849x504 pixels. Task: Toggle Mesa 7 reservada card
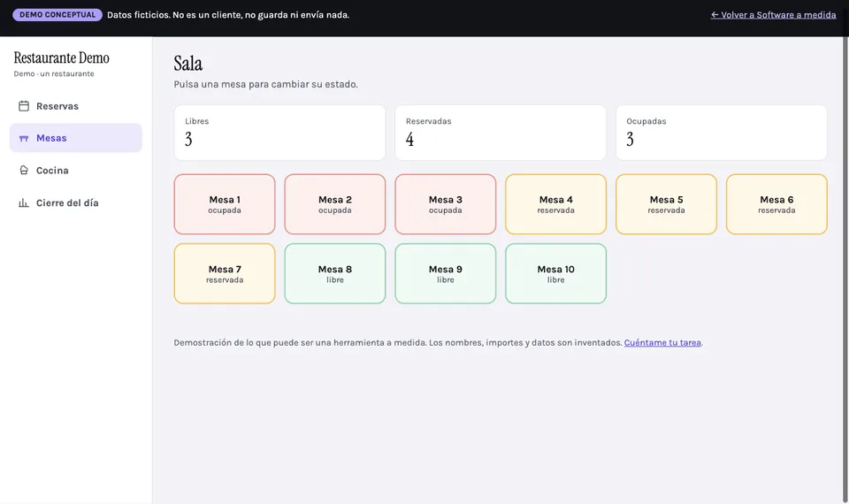[225, 273]
